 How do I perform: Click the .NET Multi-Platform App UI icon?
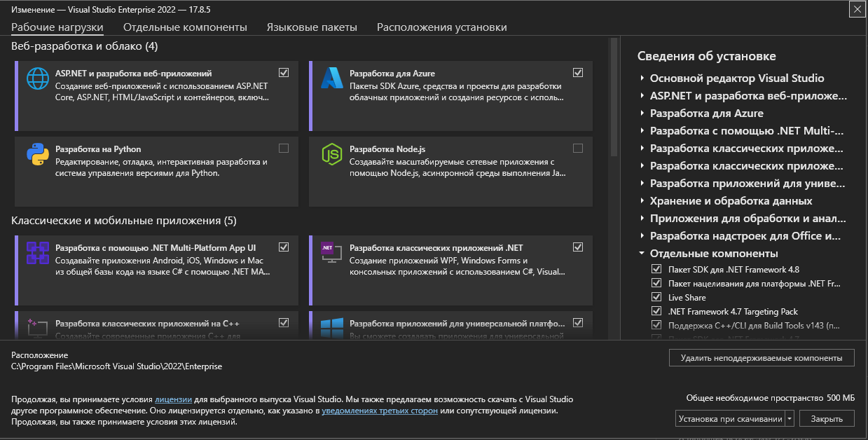tap(36, 253)
